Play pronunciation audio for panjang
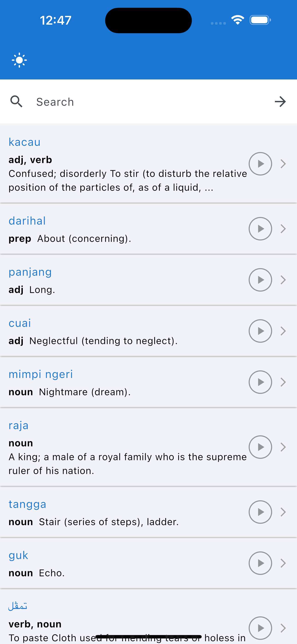The height and width of the screenshot is (644, 297). 260,280
